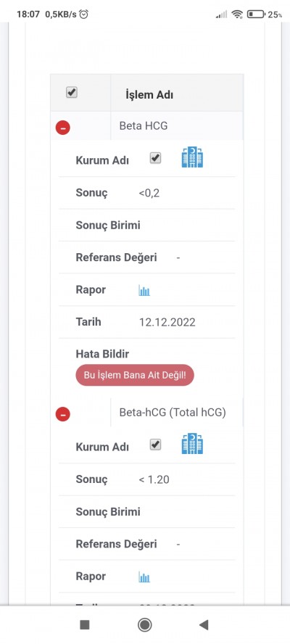Image resolution: width=290 pixels, height=644 pixels.
Task: Tap the recent apps square button
Action: point(85,625)
